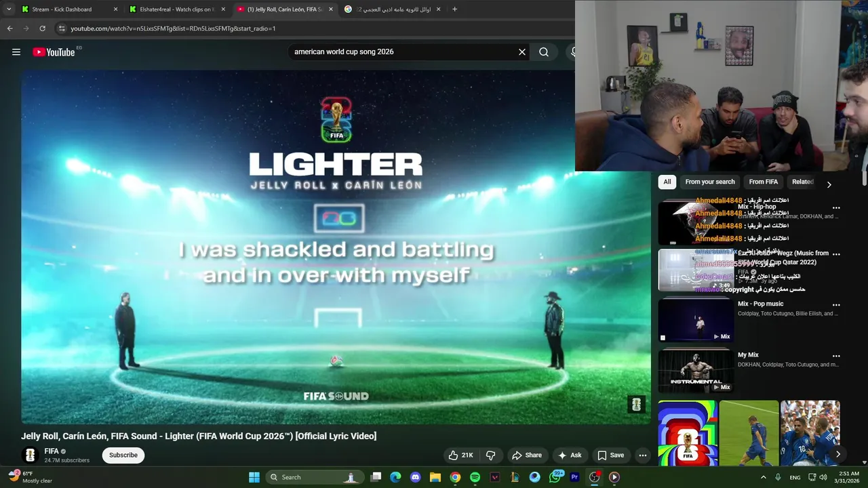Clear the YouTube search box text
Screen dimensions: 868x488
click(x=522, y=52)
